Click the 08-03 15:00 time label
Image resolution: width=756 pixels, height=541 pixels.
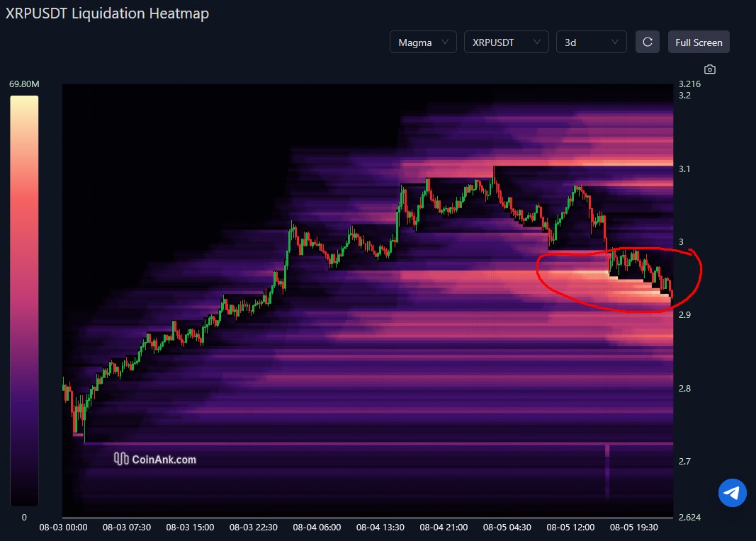(x=190, y=528)
